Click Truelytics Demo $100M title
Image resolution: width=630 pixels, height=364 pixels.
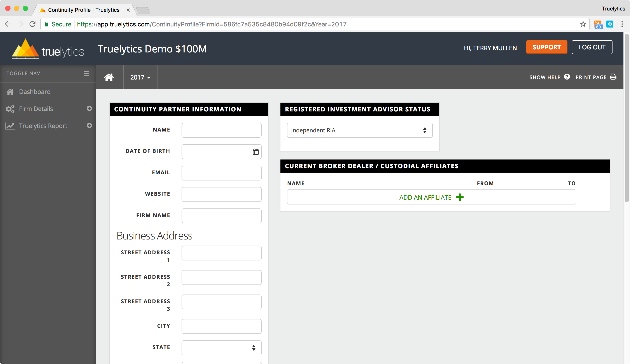152,49
